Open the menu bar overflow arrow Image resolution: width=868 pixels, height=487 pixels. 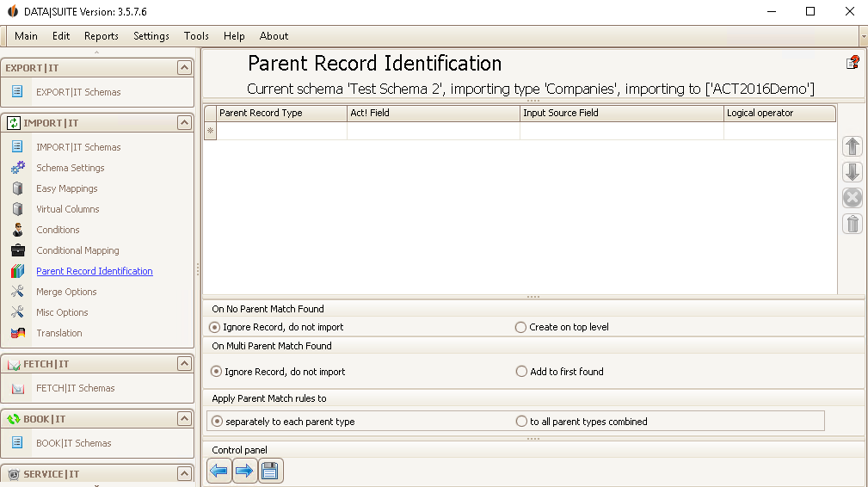864,36
